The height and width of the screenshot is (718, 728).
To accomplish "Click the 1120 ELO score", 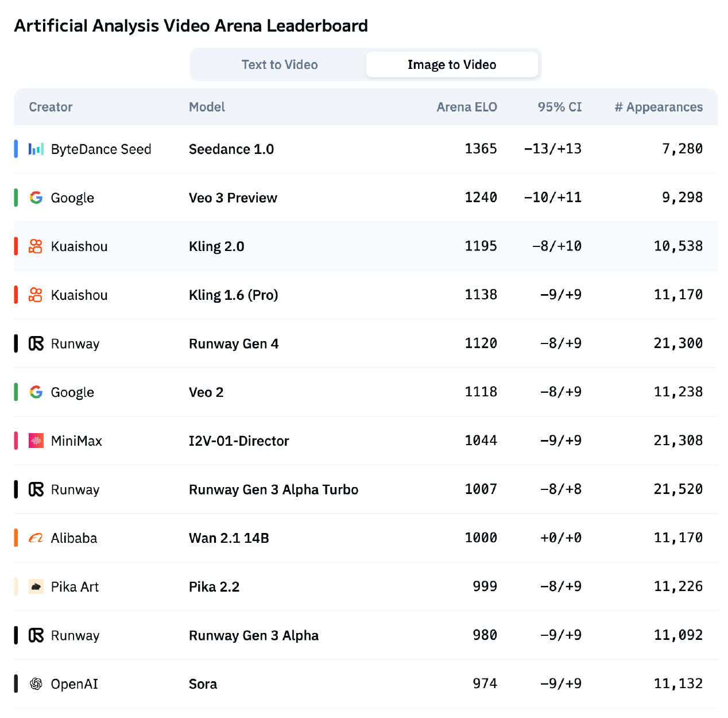I will click(x=481, y=343).
